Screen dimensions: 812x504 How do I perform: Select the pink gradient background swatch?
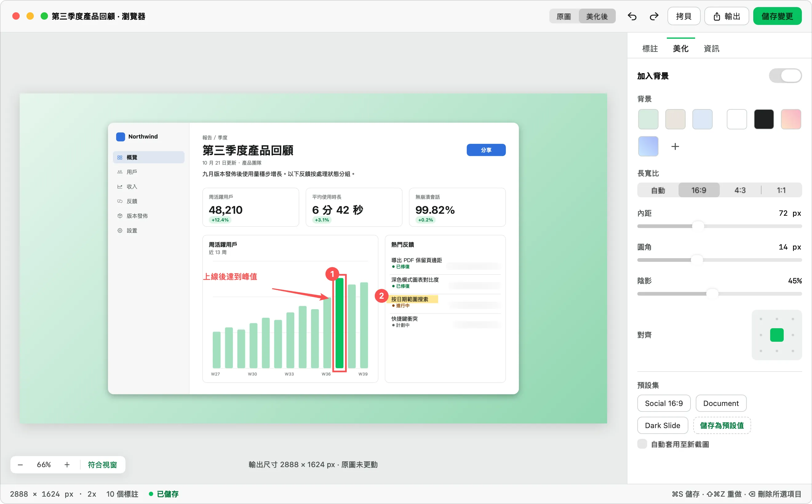[791, 119]
